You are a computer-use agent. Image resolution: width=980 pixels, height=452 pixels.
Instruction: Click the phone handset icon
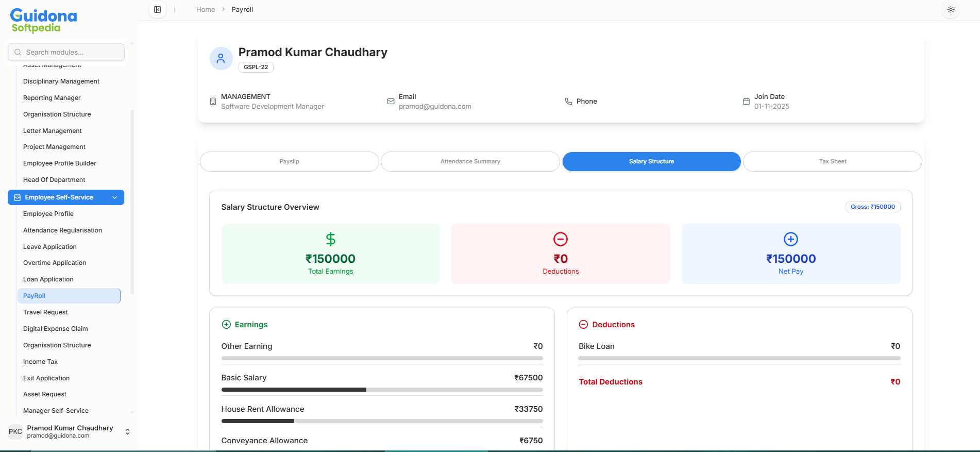coord(568,102)
